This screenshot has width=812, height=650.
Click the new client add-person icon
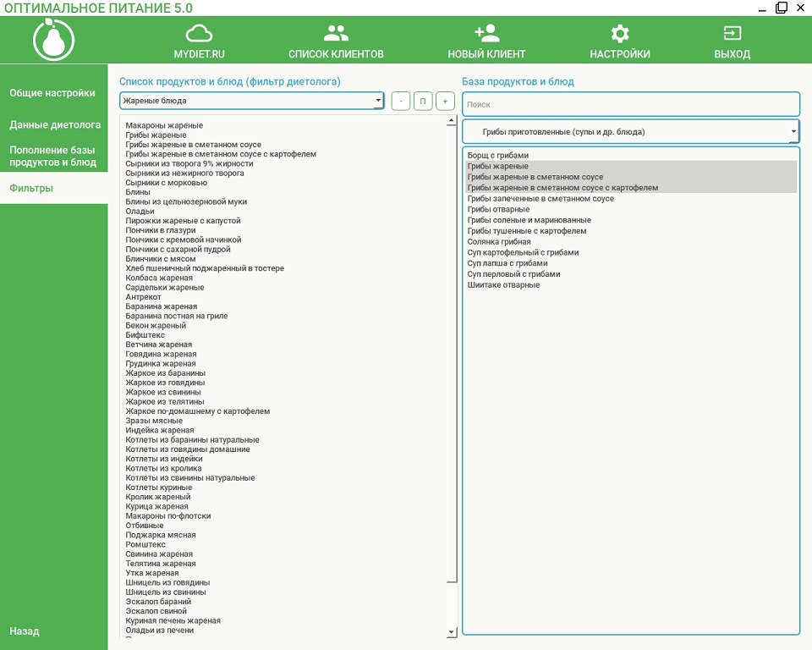pos(486,34)
